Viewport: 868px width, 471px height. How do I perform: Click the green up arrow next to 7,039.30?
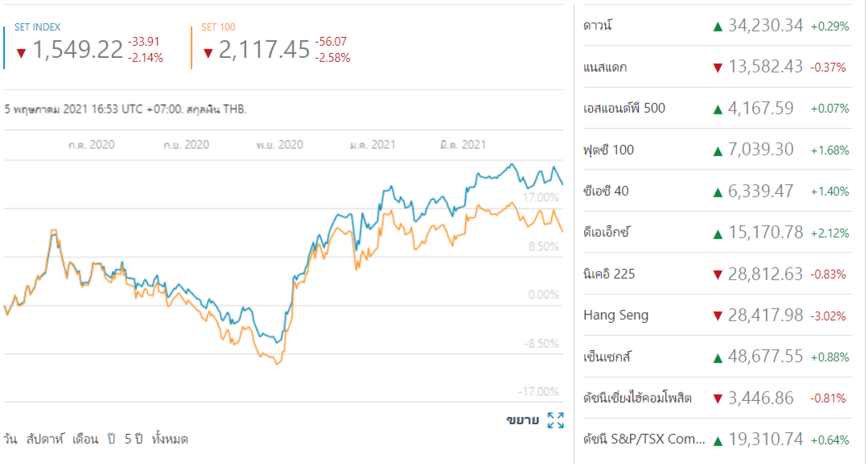[718, 150]
